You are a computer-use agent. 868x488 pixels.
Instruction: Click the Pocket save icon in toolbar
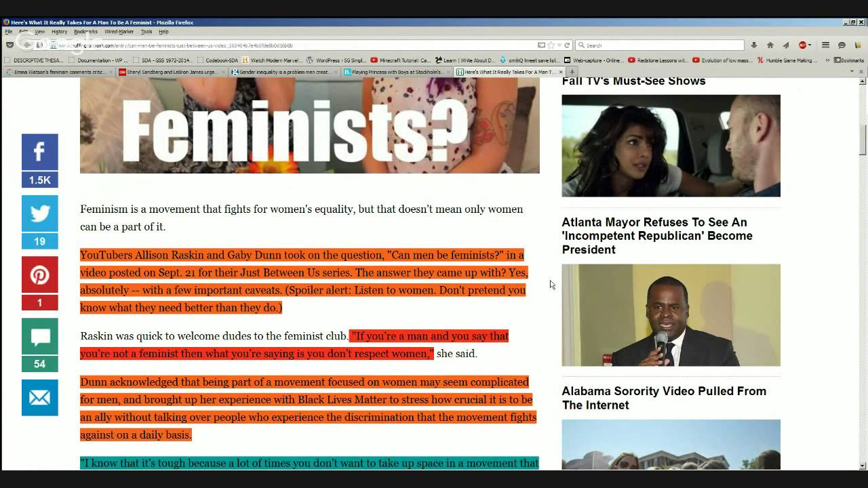pos(9,45)
